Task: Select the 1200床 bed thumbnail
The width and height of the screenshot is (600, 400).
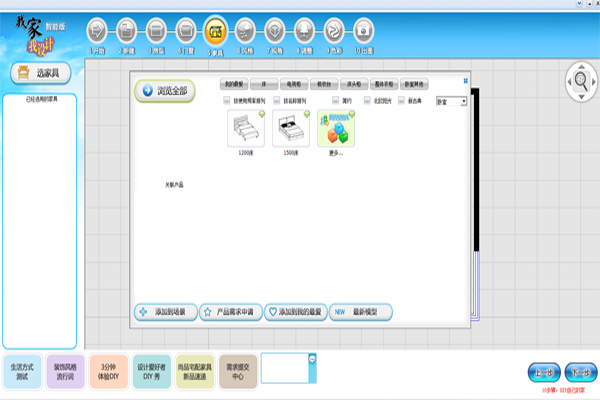Action: point(245,129)
